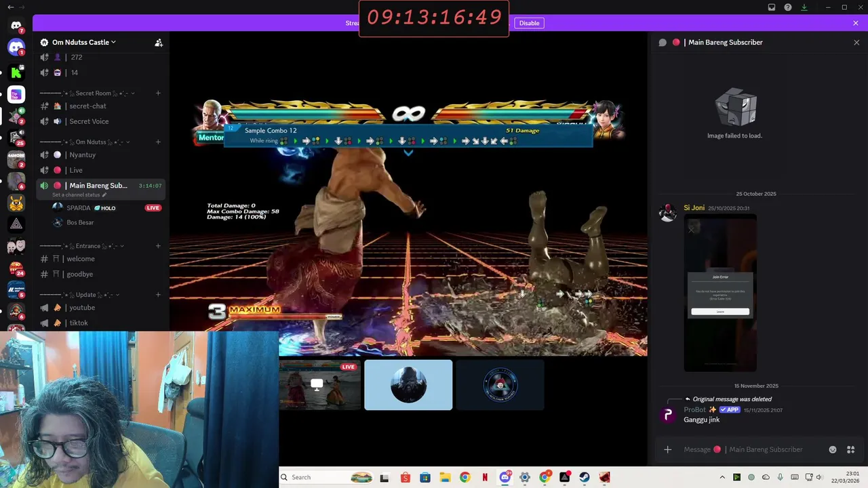
Task: Dismiss the purple notification banner
Action: click(x=856, y=23)
